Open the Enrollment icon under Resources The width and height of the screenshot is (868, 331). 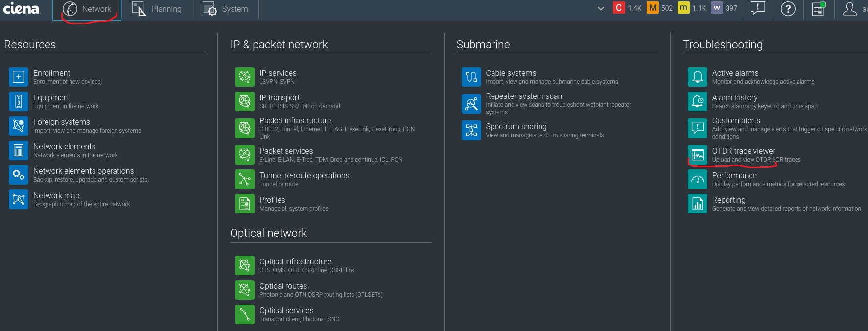(19, 77)
